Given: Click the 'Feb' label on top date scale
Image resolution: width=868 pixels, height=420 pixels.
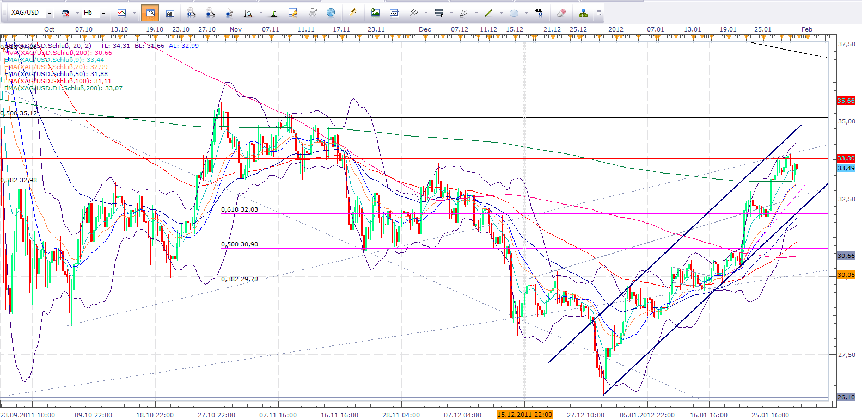Looking at the screenshot, I should (807, 29).
